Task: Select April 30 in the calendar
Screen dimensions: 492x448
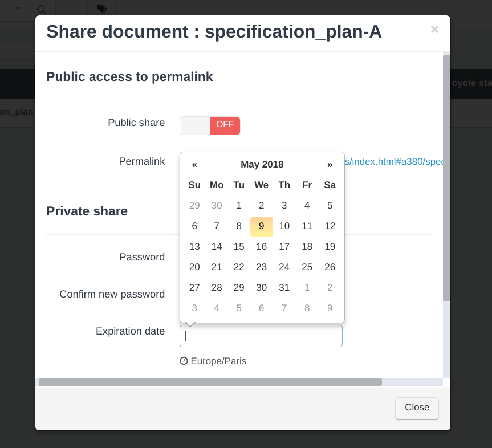Action: (217, 206)
